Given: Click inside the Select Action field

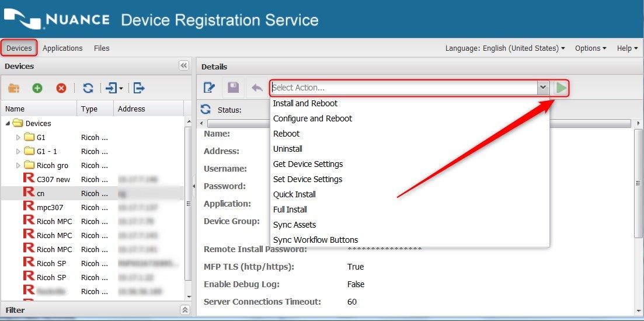Looking at the screenshot, I should coord(403,88).
